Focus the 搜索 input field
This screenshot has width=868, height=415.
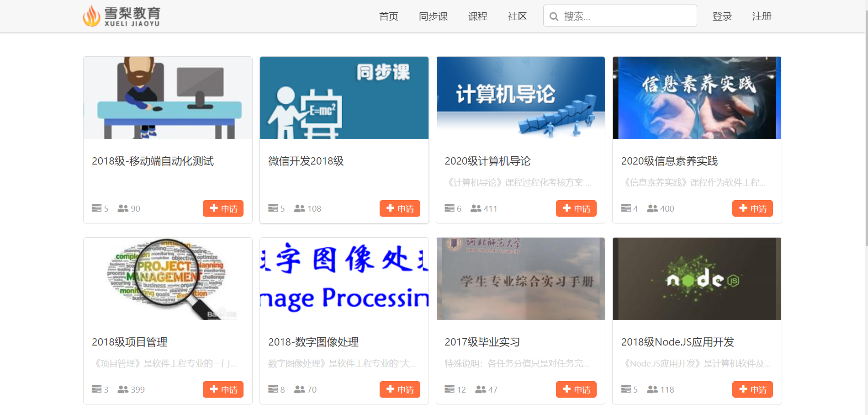tap(620, 16)
